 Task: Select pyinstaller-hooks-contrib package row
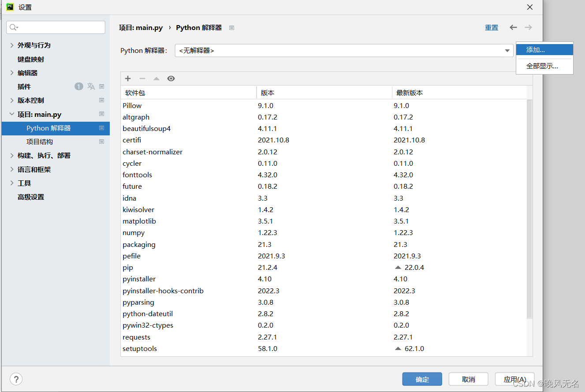tap(324, 291)
